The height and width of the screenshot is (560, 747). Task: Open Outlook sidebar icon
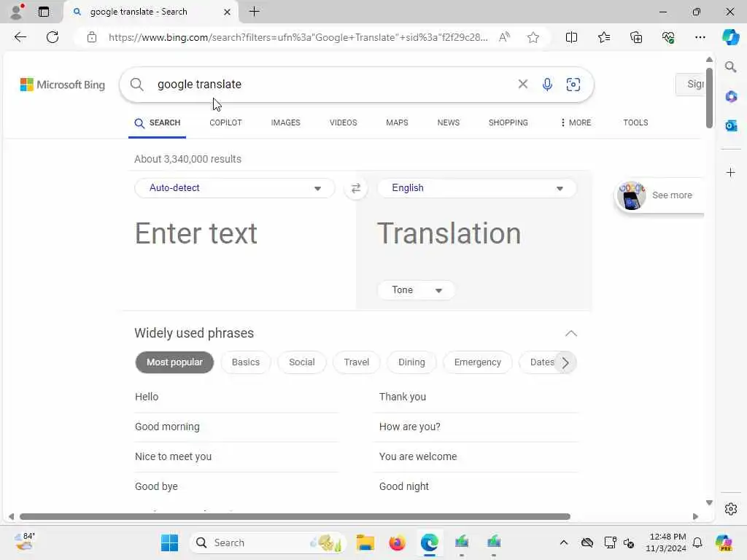coord(731,125)
